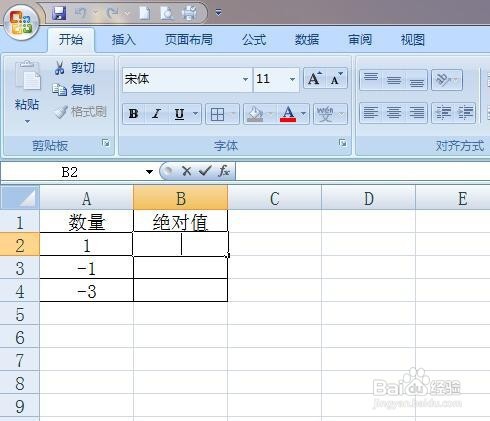Expand the font color dropdown arrow
The width and height of the screenshot is (490, 421).
tap(304, 114)
